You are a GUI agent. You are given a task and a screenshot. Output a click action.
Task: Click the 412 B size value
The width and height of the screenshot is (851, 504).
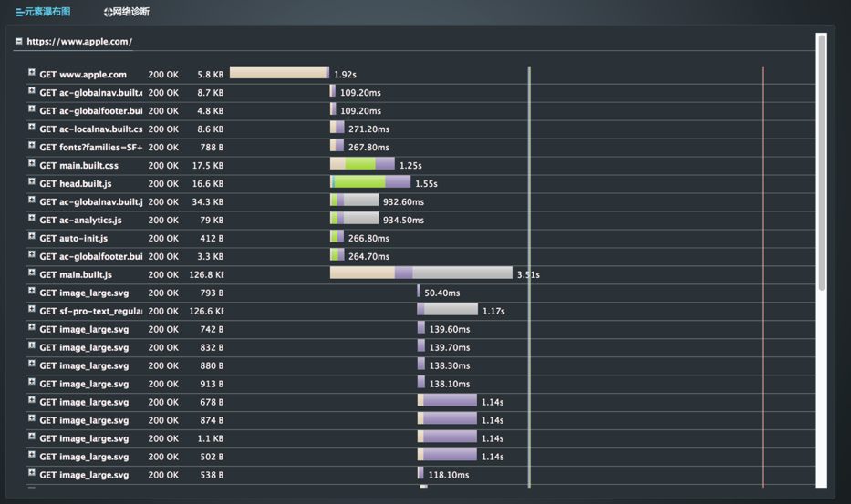(x=212, y=238)
